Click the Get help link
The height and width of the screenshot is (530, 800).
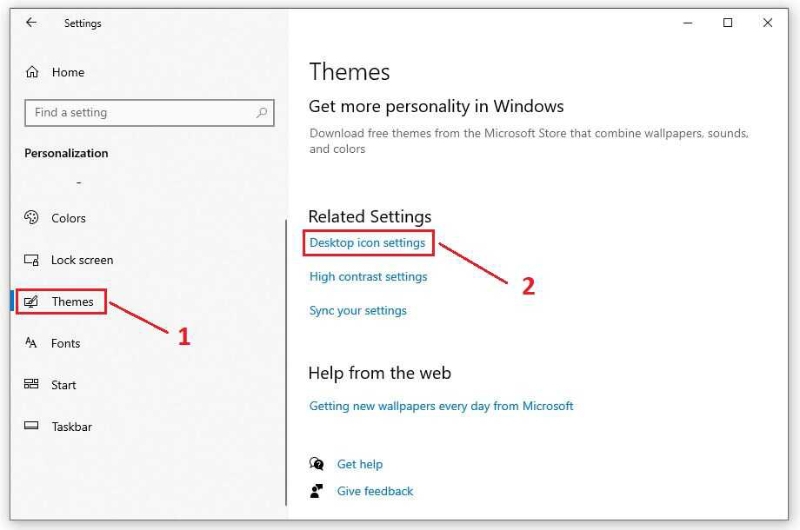(x=360, y=464)
